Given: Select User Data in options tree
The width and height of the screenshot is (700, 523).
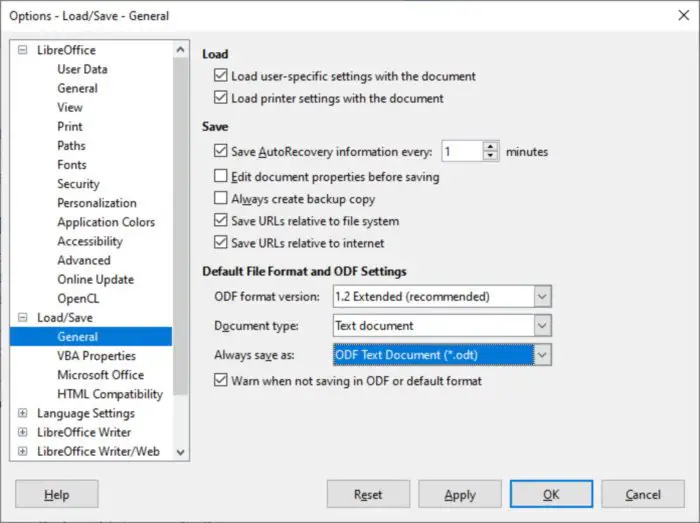Looking at the screenshot, I should pos(82,69).
